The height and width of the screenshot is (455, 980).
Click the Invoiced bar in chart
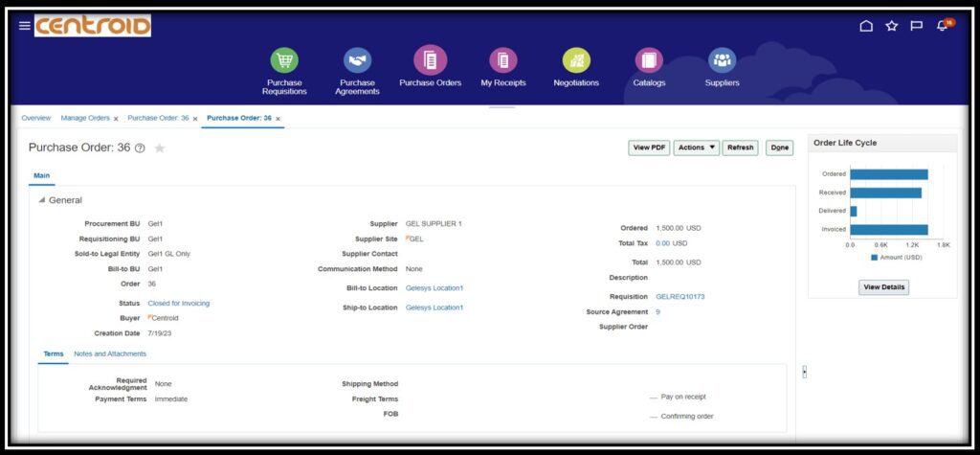[x=889, y=230]
